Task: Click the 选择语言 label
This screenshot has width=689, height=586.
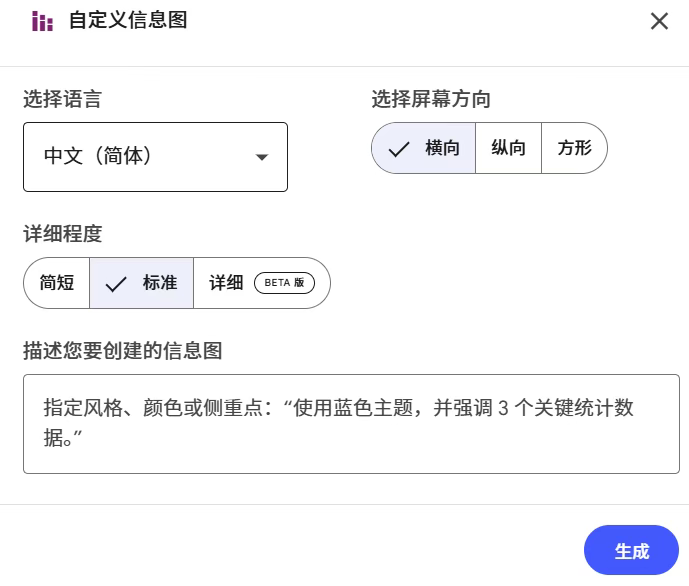Action: pyautogui.click(x=62, y=99)
